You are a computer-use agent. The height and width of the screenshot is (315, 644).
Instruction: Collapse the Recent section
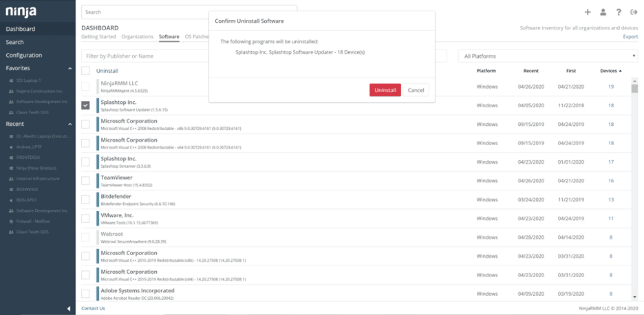coord(70,124)
